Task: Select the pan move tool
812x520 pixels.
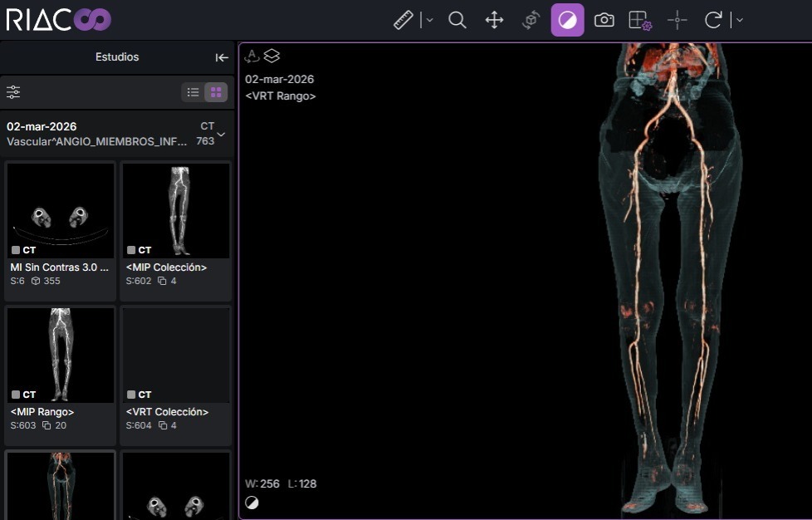Action: pyautogui.click(x=494, y=20)
